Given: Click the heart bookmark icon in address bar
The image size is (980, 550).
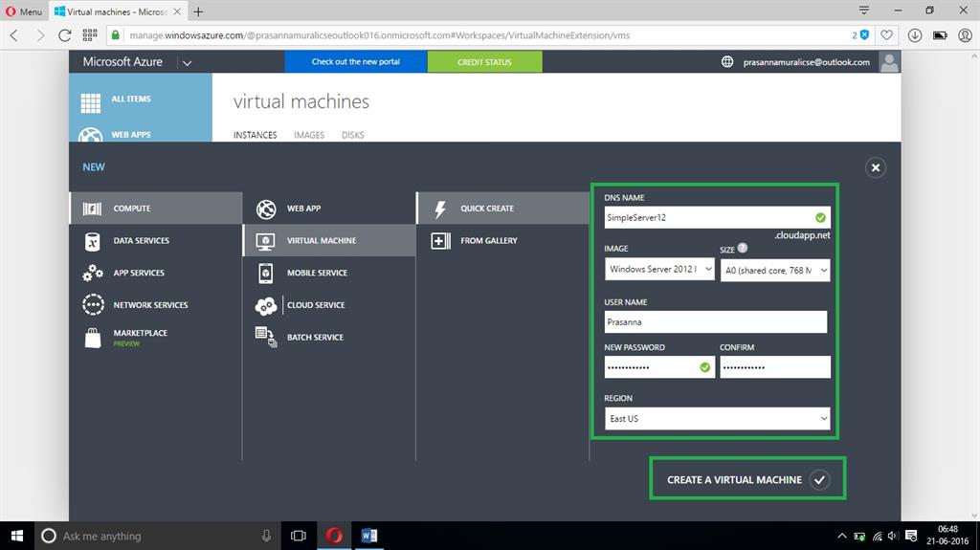Looking at the screenshot, I should tap(887, 35).
